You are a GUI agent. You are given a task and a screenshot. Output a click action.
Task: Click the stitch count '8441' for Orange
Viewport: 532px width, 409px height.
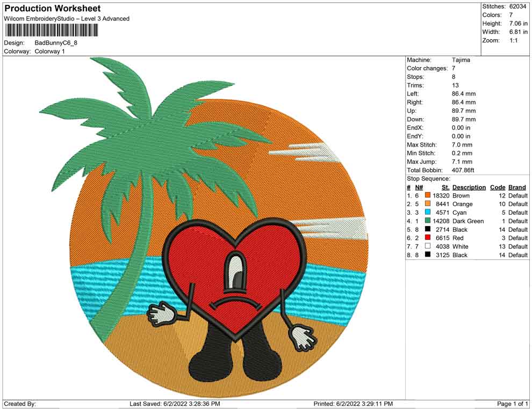pyautogui.click(x=442, y=204)
